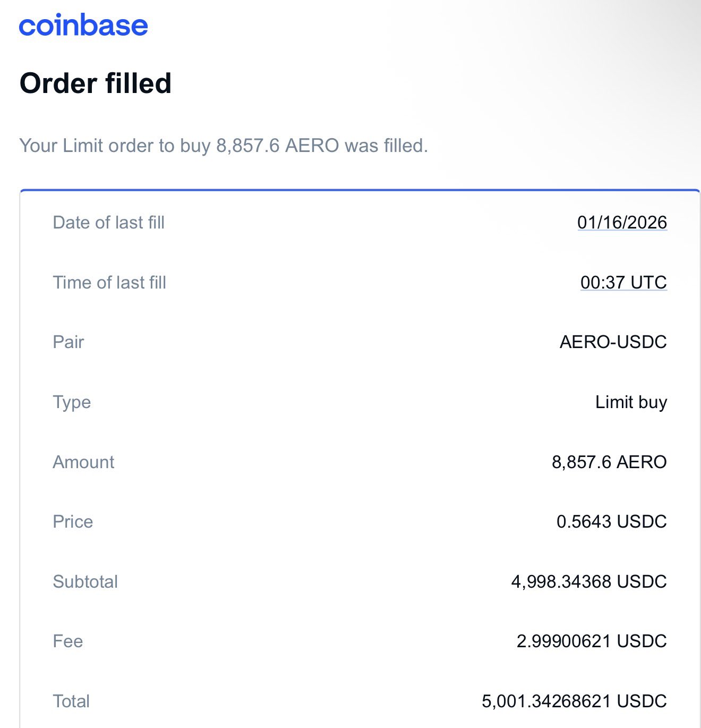Click the Time of last fill label
701x728 pixels.
point(109,282)
